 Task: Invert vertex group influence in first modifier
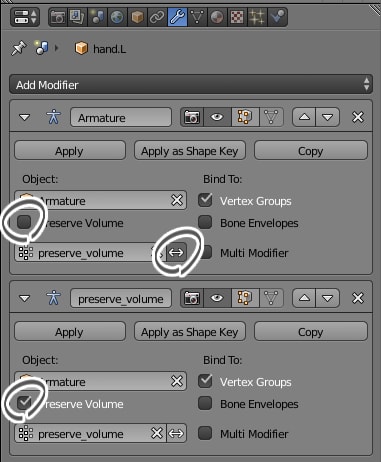pyautogui.click(x=176, y=253)
